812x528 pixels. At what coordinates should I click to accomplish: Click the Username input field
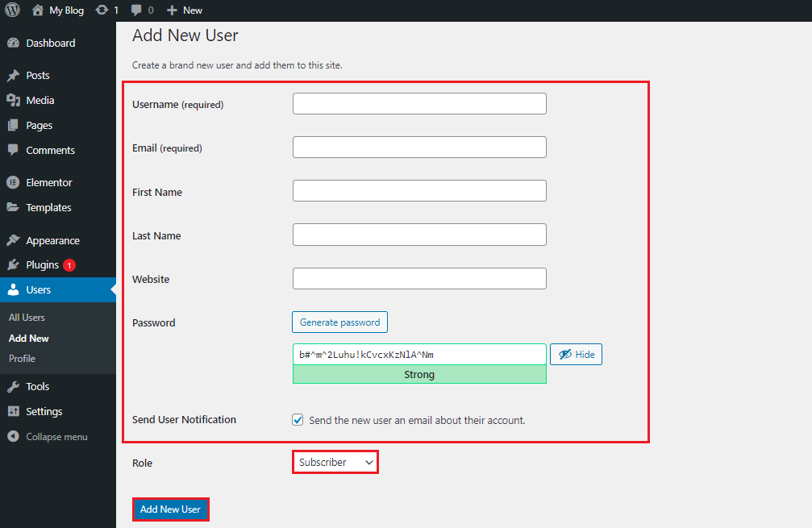tap(419, 103)
